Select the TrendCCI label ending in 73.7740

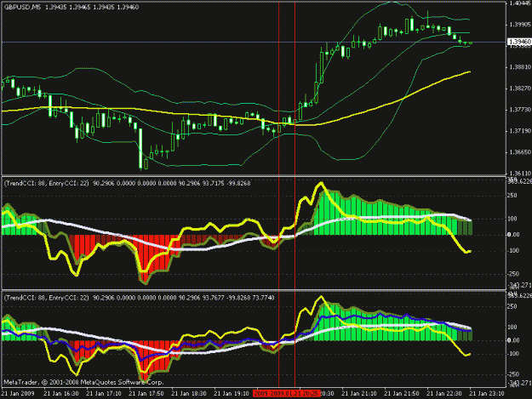139,298
